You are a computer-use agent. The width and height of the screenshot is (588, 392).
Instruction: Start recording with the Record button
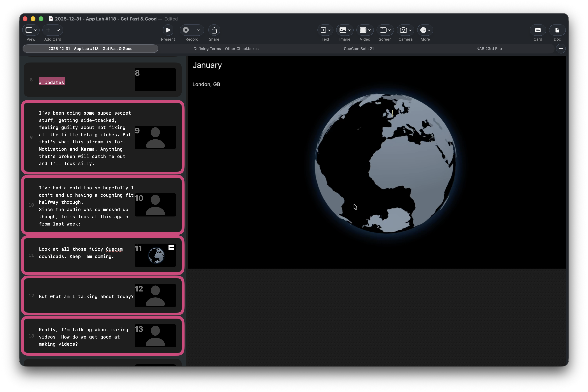(x=186, y=30)
